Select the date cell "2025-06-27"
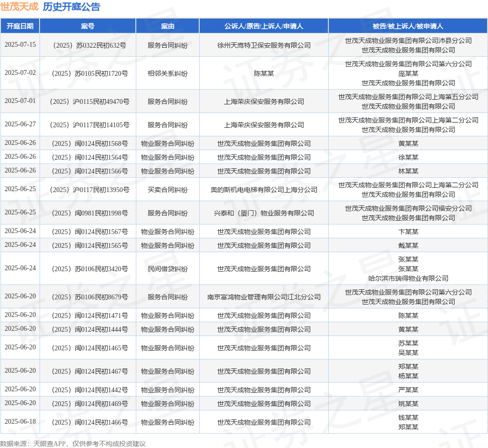Viewport: 488px width, 448px height. [20, 124]
